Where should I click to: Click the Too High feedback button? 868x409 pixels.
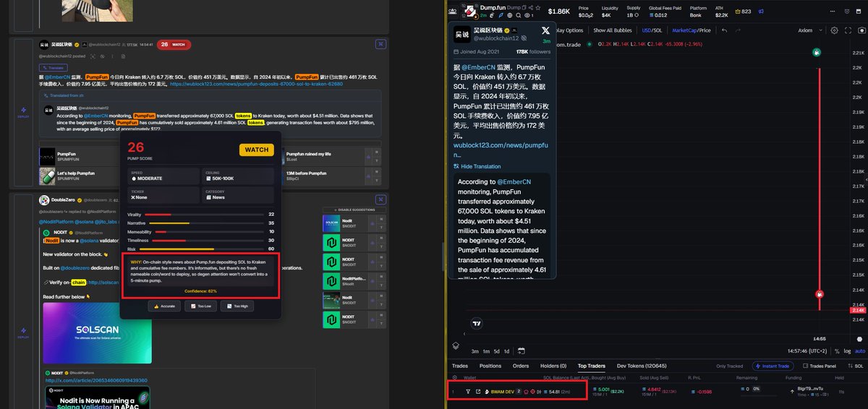click(x=237, y=306)
